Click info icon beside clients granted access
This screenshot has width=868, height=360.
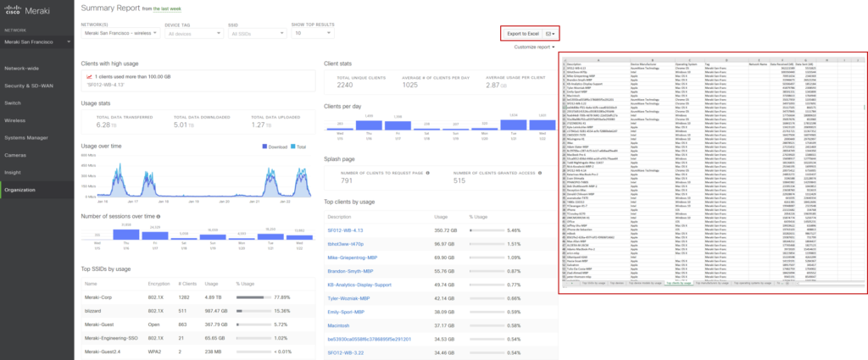pyautogui.click(x=541, y=173)
